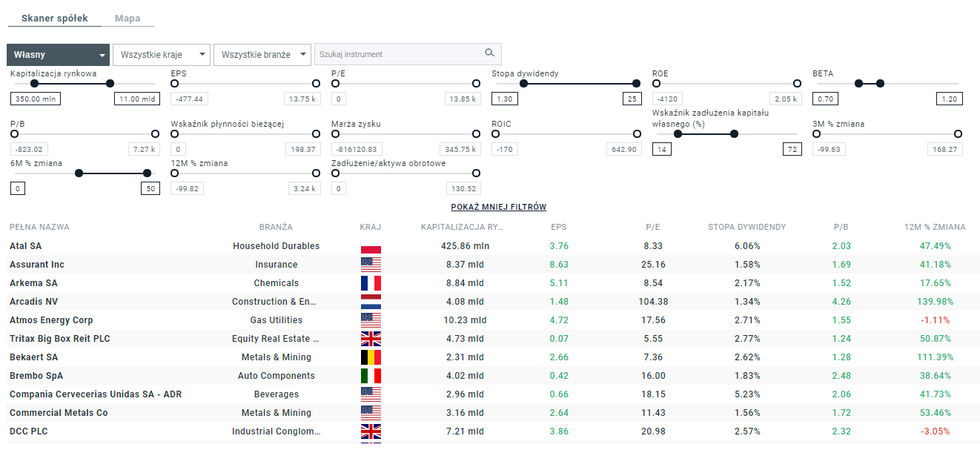This screenshot has height=450, width=980.
Task: Click Stopa dywidendy slider left handle
Action: click(x=526, y=84)
